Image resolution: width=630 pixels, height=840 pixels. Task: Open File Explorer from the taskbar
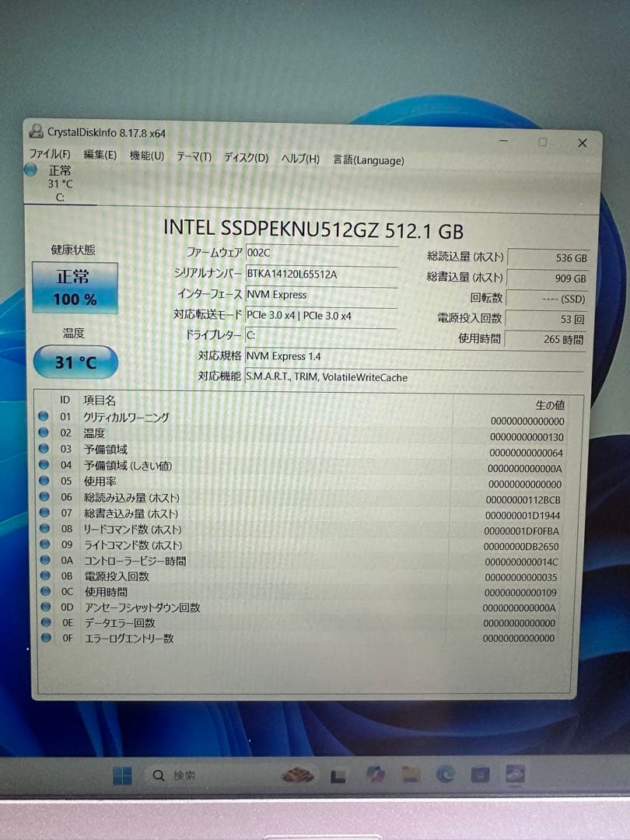pyautogui.click(x=410, y=774)
